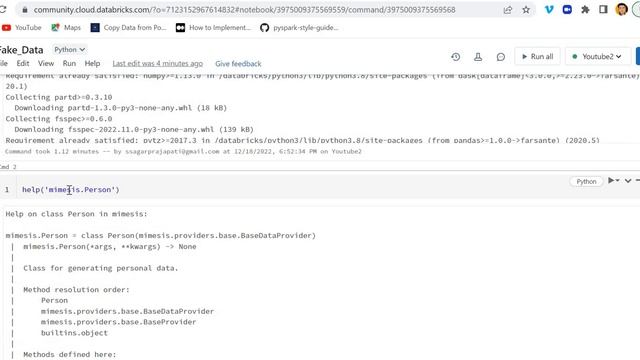Click text Class for generating personal data
The width and height of the screenshot is (640, 360).
tap(100, 268)
